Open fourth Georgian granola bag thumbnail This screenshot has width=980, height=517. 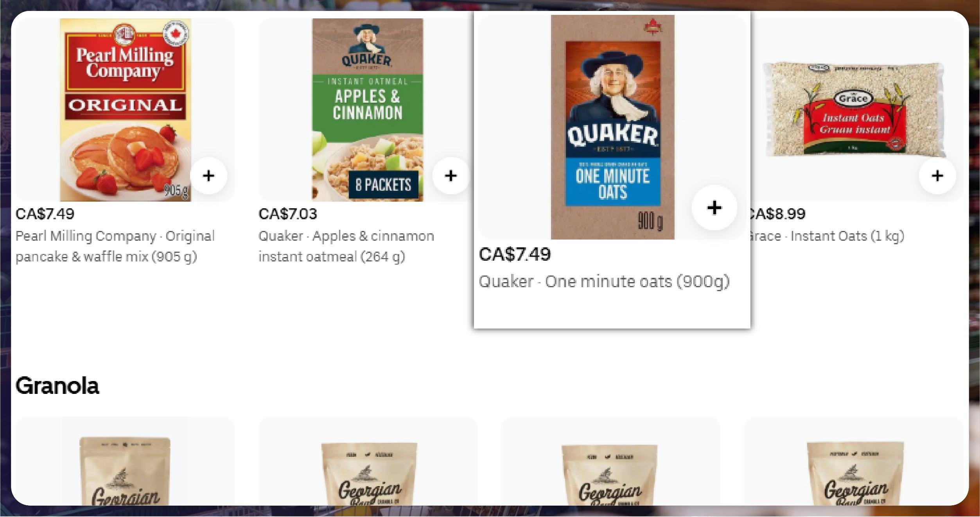coord(855,473)
